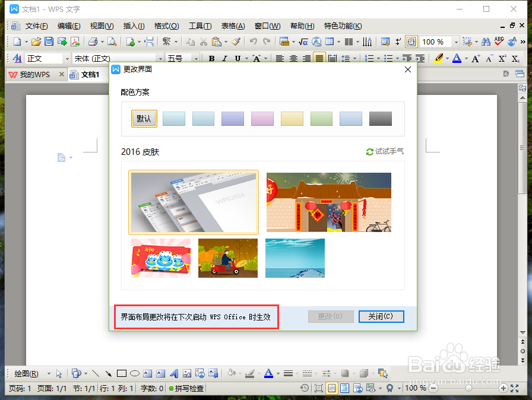532x400 pixels.
Task: Select the yellow color scheme swatch
Action: [x=292, y=119]
